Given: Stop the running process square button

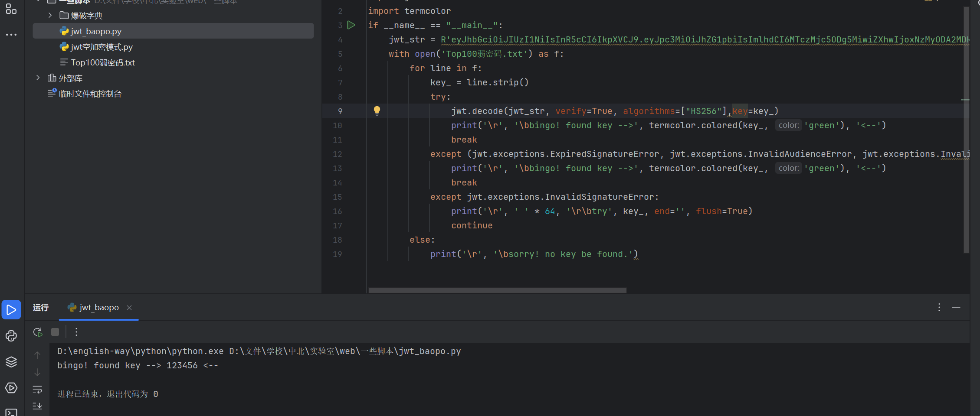Looking at the screenshot, I should pos(55,332).
